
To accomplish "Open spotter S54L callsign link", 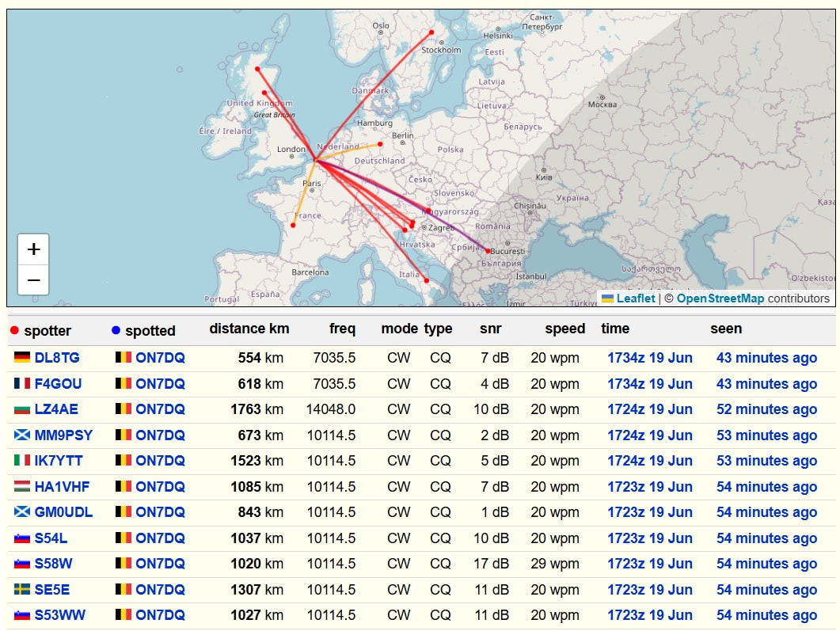I will [51, 538].
